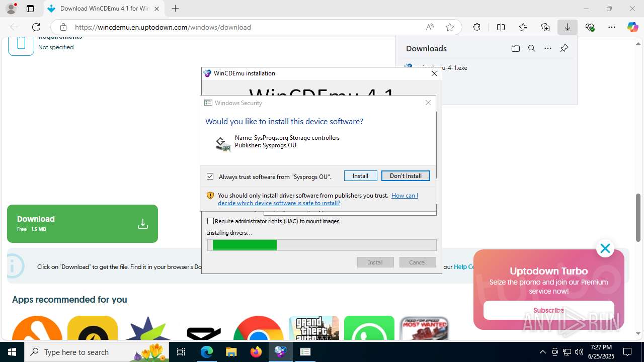The width and height of the screenshot is (644, 362).
Task: Open Browser essentials icon
Action: coord(590,27)
